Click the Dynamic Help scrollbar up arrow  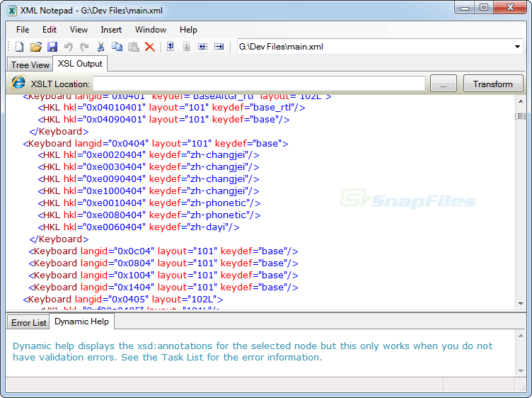pyautogui.click(x=521, y=336)
